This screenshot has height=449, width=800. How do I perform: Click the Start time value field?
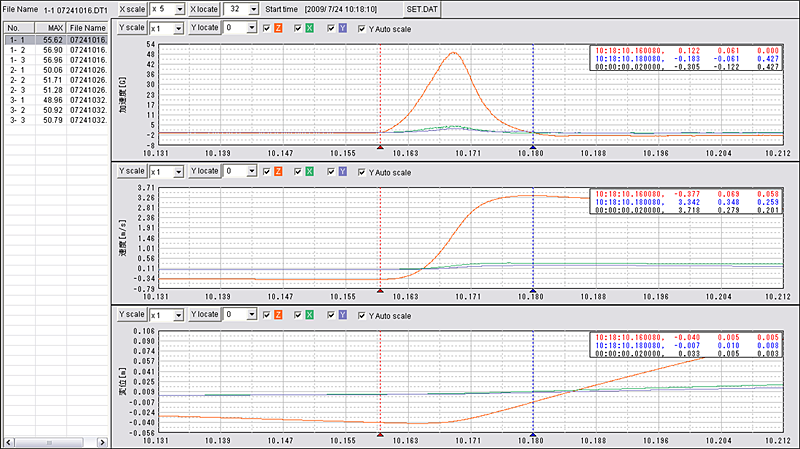pyautogui.click(x=341, y=9)
